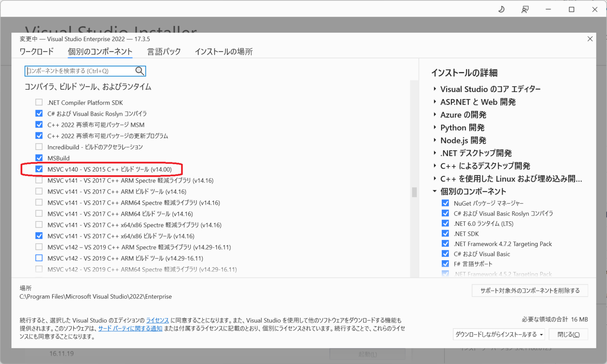
Task: Expand Python 開発 in install details
Action: (x=435, y=127)
